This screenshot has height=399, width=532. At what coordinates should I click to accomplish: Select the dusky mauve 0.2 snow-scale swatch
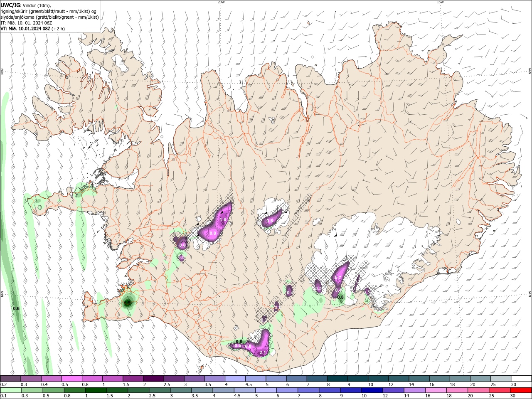pos(10,379)
